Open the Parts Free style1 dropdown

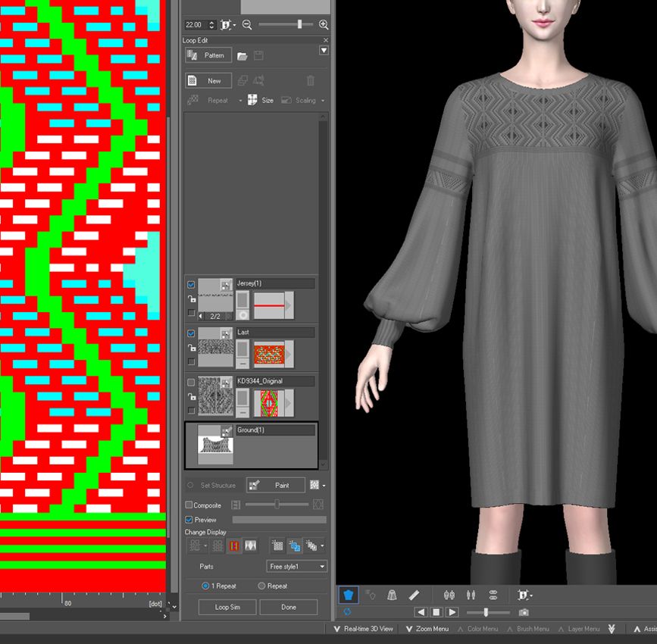(296, 567)
